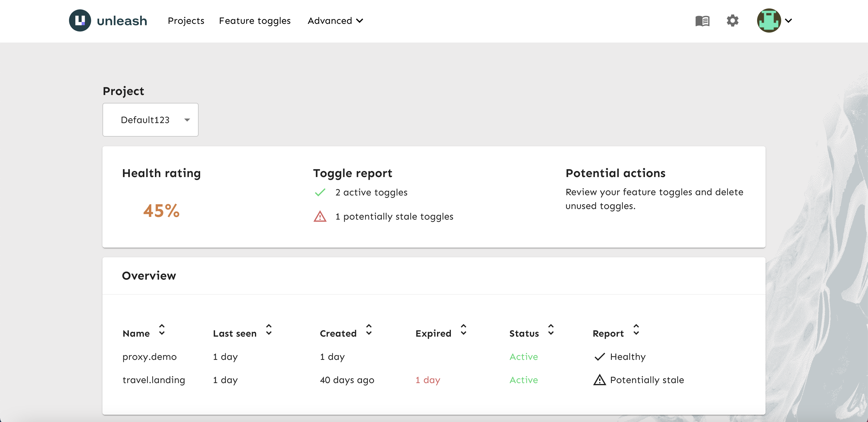This screenshot has width=868, height=422.
Task: Expand the Advanced menu
Action: (x=335, y=21)
